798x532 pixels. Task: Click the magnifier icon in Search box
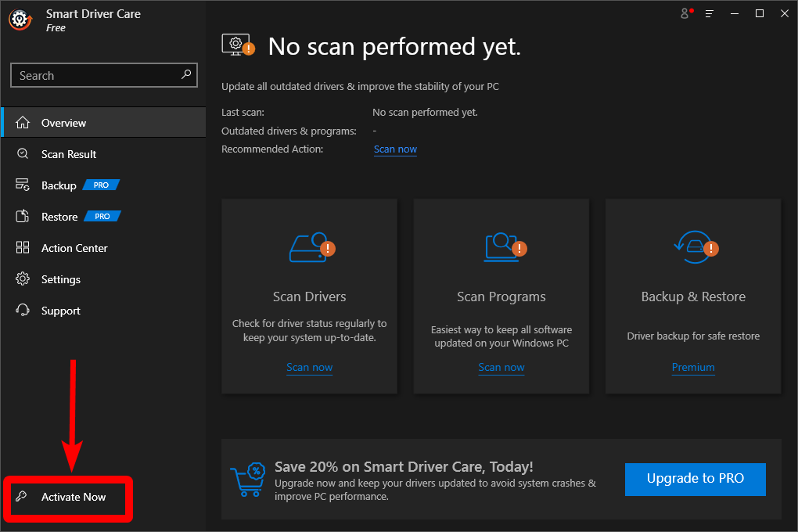186,74
